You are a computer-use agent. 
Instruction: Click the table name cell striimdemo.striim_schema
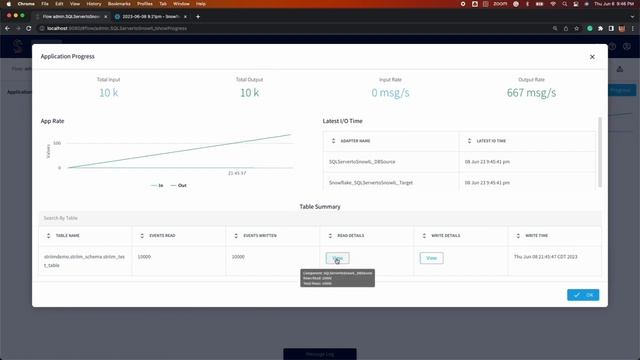(x=84, y=261)
